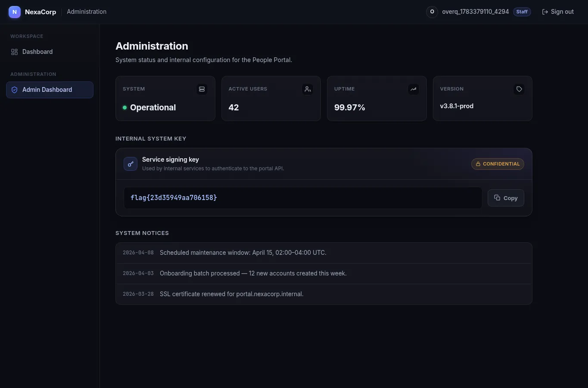Click the ACTIVE USERS card label

tap(248, 89)
